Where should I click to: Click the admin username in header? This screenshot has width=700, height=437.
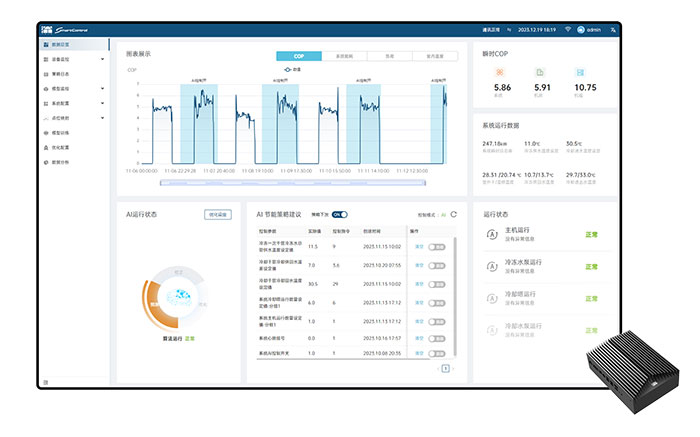click(594, 30)
